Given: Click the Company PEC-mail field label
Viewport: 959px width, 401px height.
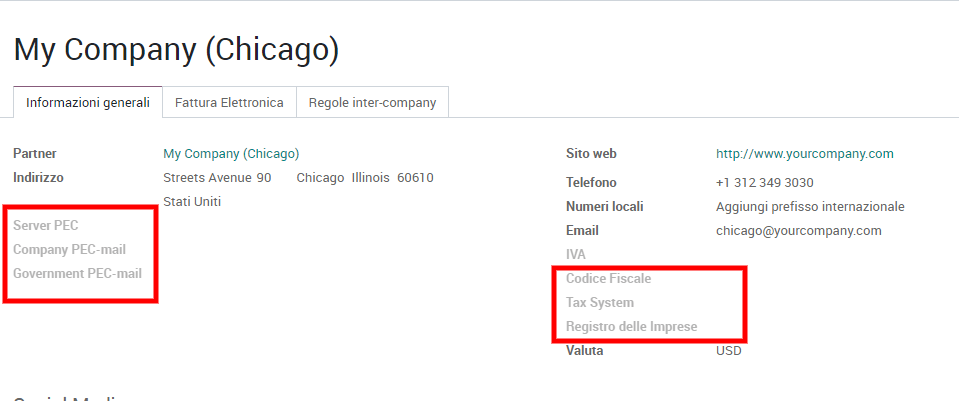Looking at the screenshot, I should point(69,250).
